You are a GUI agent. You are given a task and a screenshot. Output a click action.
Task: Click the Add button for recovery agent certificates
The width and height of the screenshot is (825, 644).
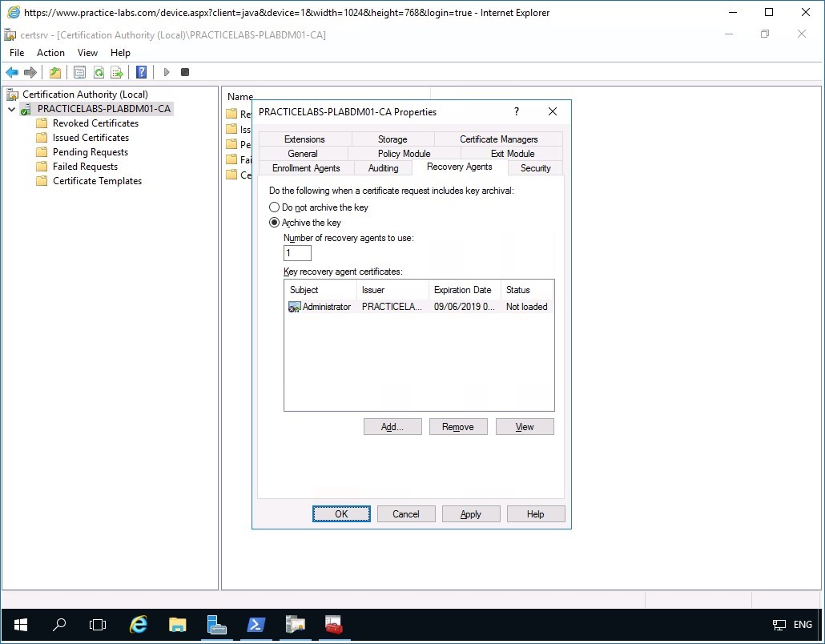392,426
